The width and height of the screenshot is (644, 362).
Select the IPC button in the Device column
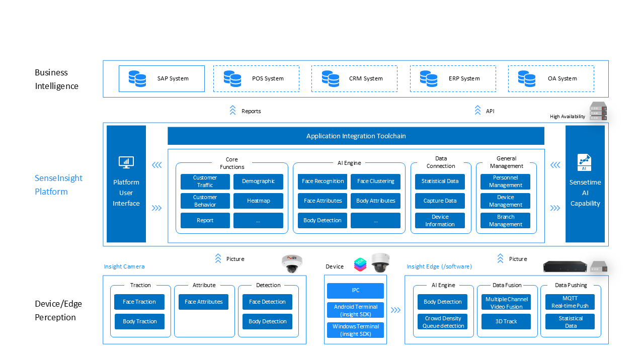pyautogui.click(x=355, y=291)
